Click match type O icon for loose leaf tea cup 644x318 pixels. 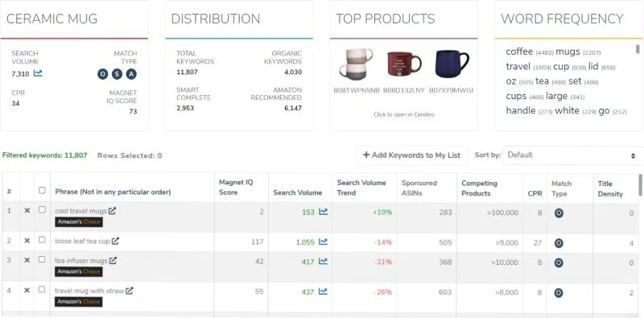[x=559, y=243]
